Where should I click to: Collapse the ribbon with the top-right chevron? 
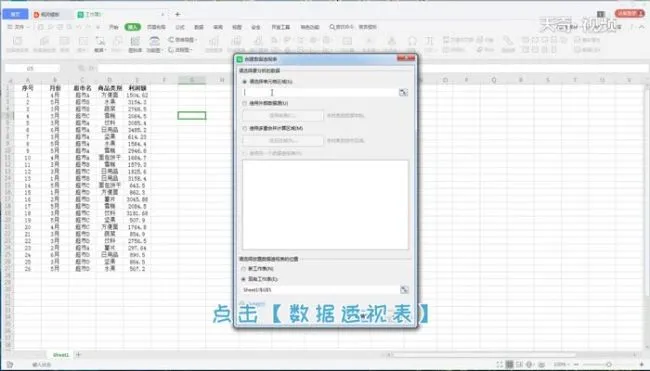click(x=642, y=27)
